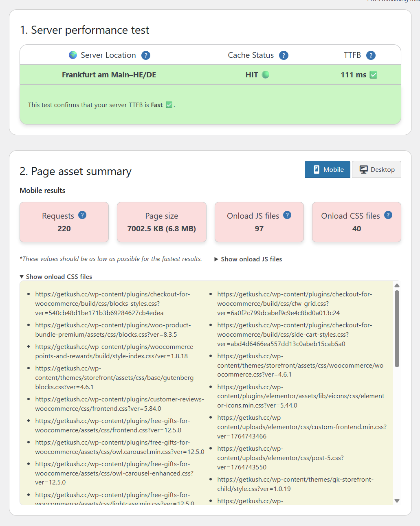Click the Cache Status help icon

(x=284, y=55)
